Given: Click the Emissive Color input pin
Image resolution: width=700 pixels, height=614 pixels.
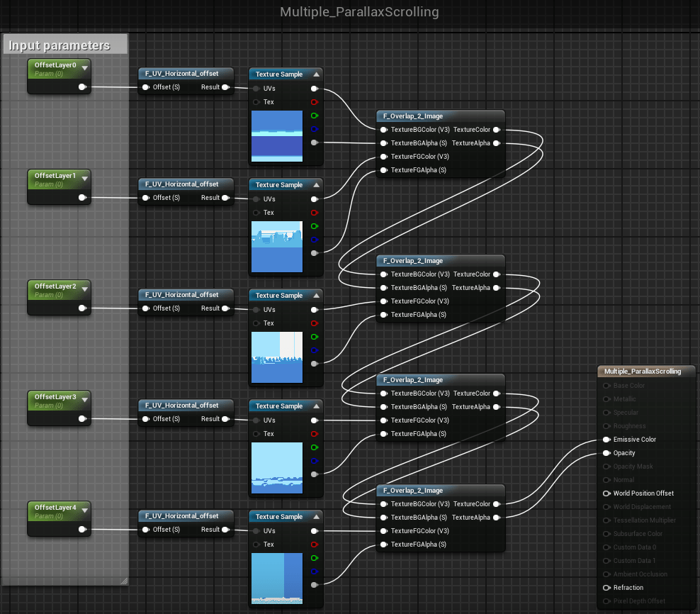Looking at the screenshot, I should 606,439.
